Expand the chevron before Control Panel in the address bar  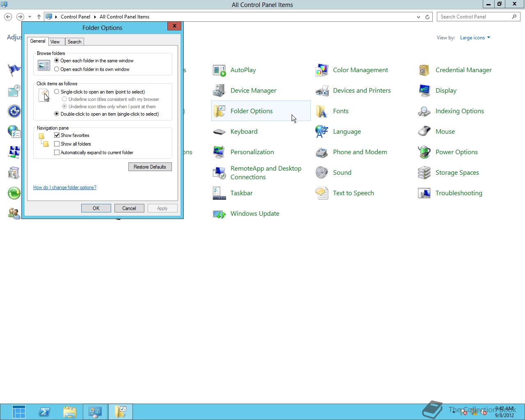tap(56, 17)
